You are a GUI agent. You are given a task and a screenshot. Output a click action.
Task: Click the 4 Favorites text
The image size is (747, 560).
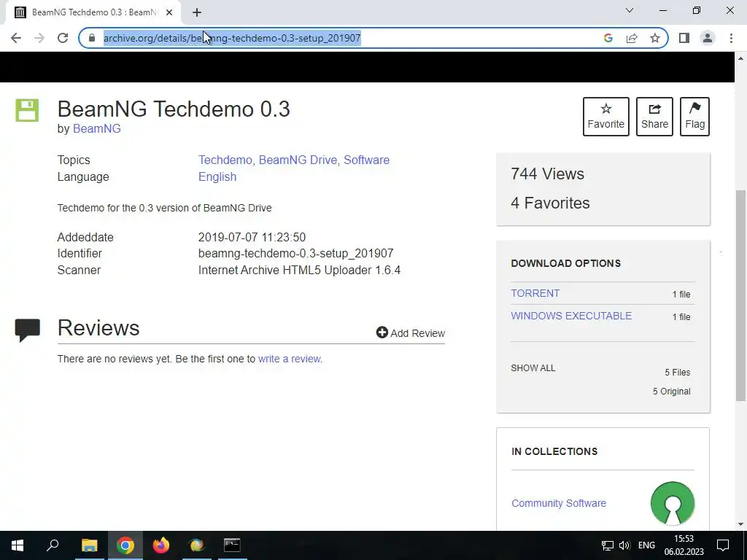pyautogui.click(x=550, y=203)
